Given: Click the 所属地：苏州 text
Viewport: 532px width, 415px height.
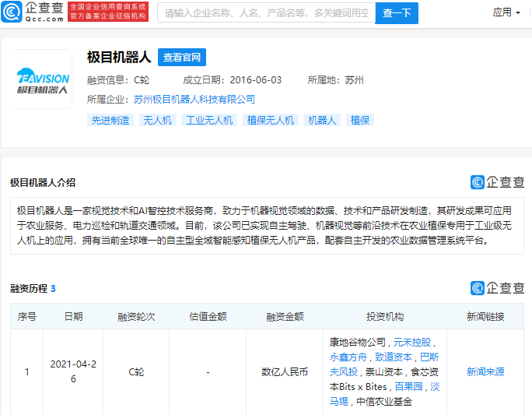Looking at the screenshot, I should [335, 80].
